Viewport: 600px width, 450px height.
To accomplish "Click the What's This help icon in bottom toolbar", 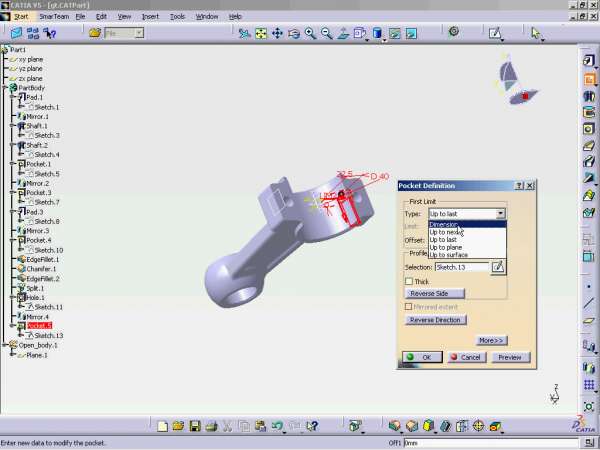I will click(312, 426).
